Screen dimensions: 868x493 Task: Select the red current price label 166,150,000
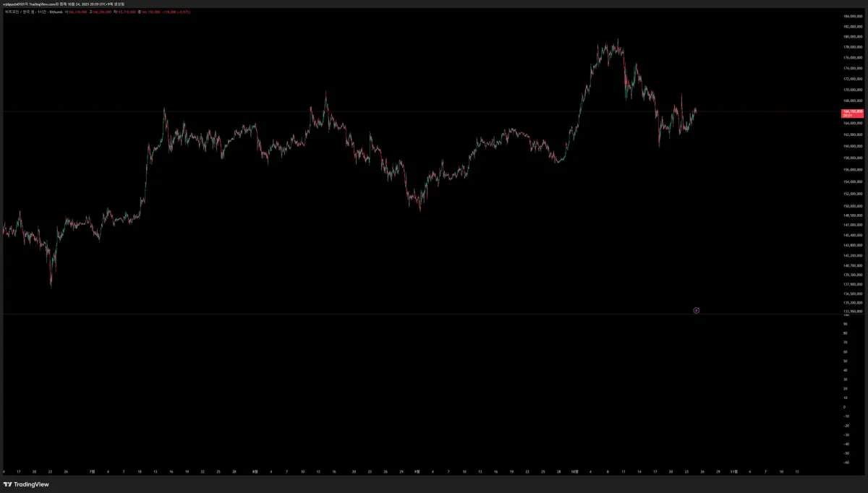click(854, 113)
